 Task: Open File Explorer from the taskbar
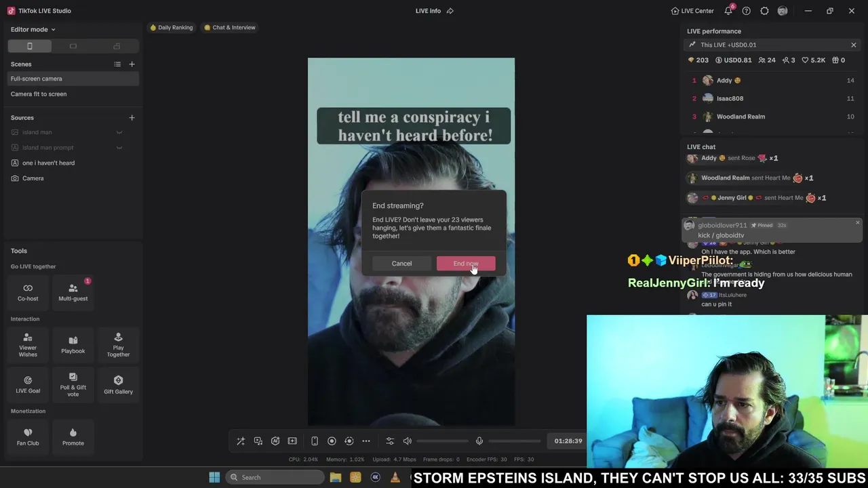(335, 477)
